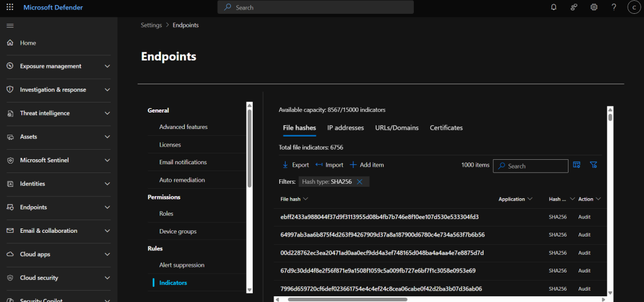Click the Import arrows icon
Image resolution: width=644 pixels, height=302 pixels.
point(319,165)
